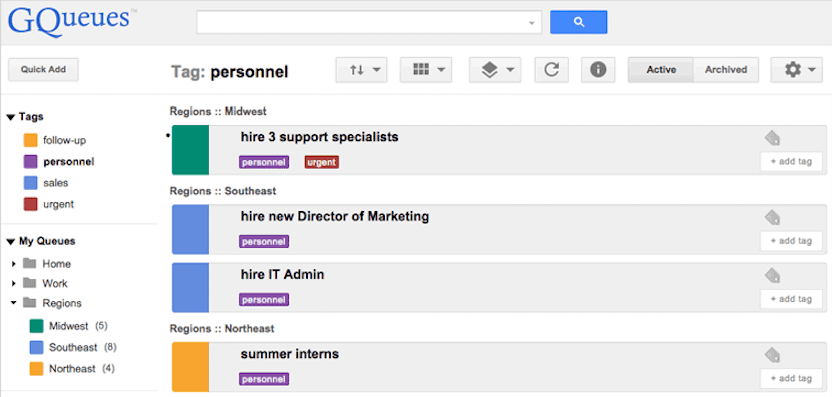This screenshot has height=397, width=832.
Task: Open the info circle icon
Action: click(x=598, y=70)
